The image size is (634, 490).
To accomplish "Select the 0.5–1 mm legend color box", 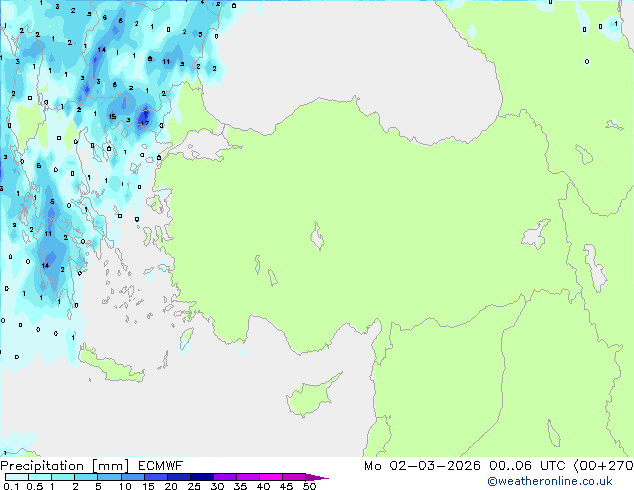I will (40, 477).
